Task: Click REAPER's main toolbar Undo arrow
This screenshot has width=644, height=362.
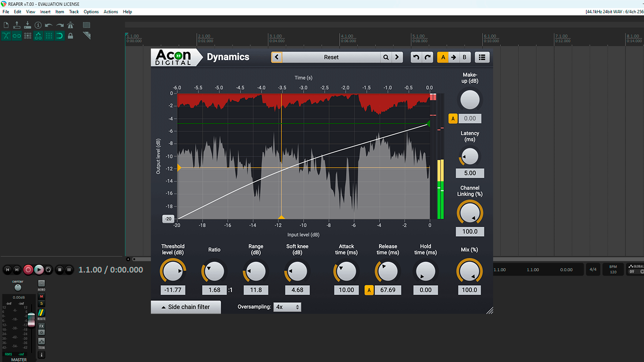Action: 49,25
